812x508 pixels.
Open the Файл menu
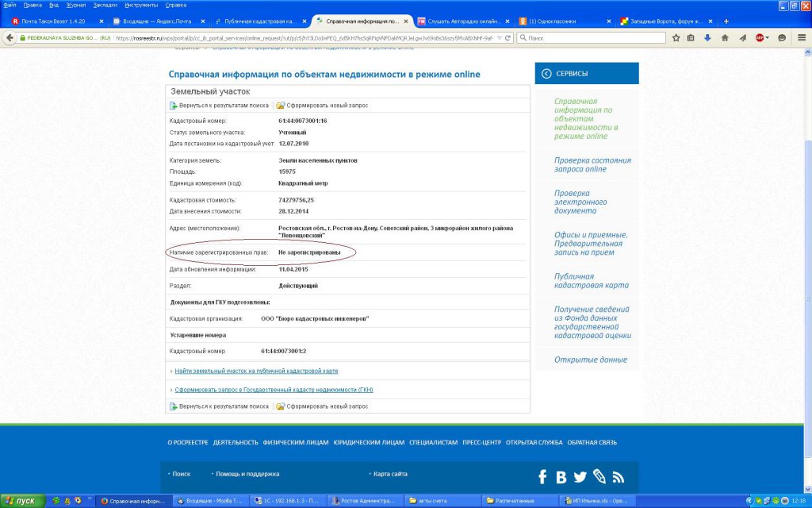(x=10, y=6)
